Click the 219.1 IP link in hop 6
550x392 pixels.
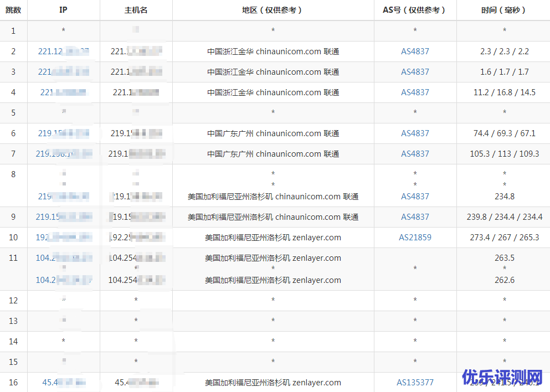[63, 133]
